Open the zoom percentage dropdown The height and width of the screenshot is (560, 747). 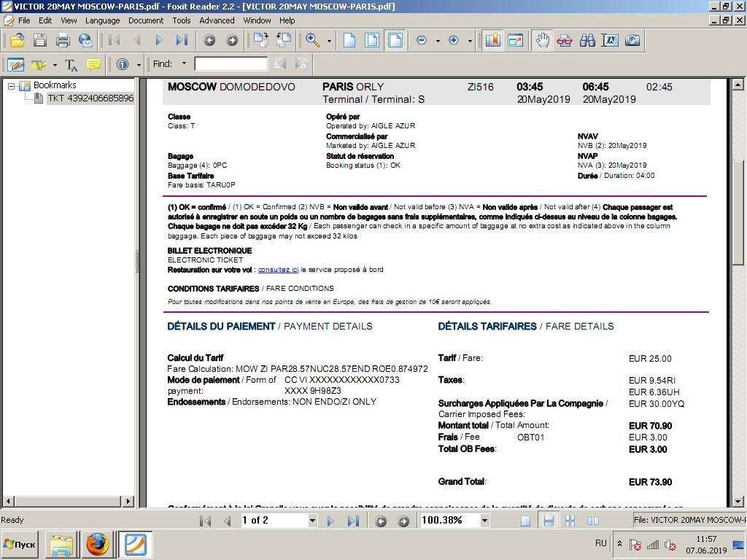(483, 521)
